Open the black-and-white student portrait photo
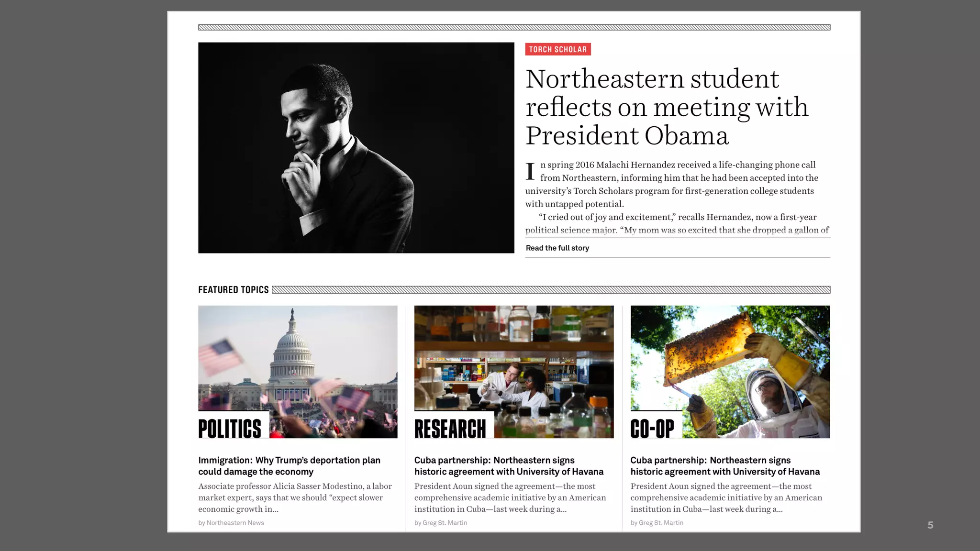This screenshot has width=980, height=551. coord(356,147)
